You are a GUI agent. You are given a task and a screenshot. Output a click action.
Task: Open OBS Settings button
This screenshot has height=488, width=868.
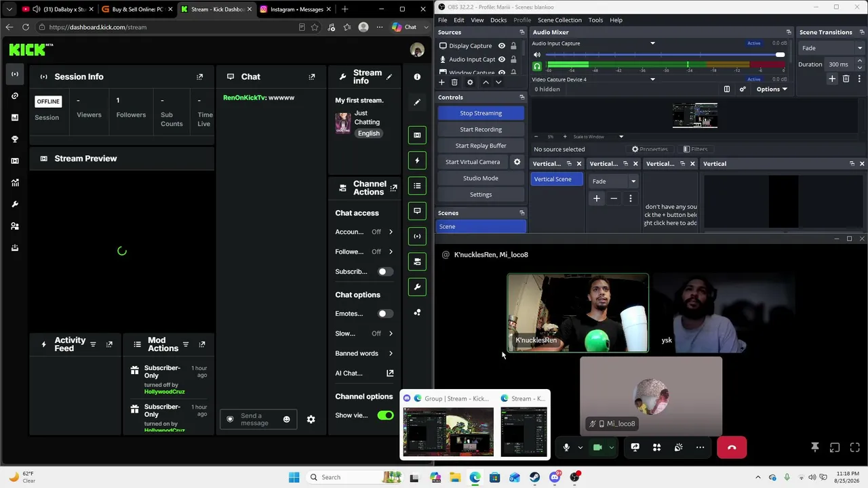(481, 195)
